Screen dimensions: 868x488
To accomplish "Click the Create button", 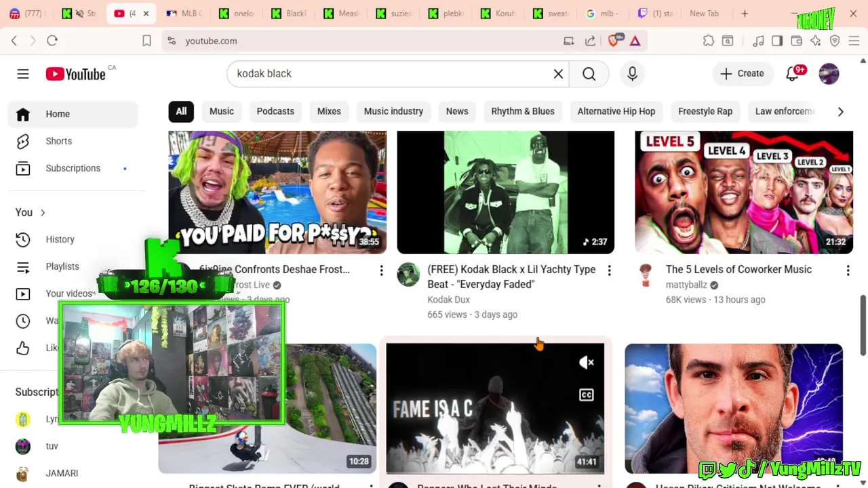I will tap(742, 73).
